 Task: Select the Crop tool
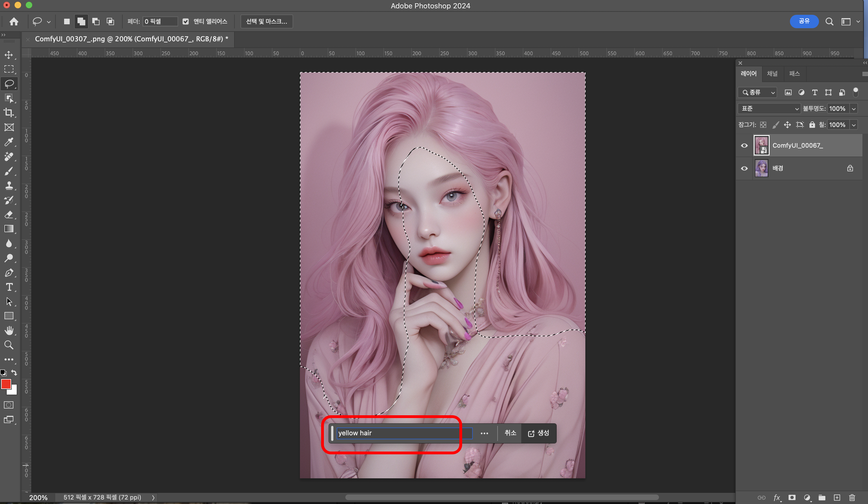tap(9, 113)
